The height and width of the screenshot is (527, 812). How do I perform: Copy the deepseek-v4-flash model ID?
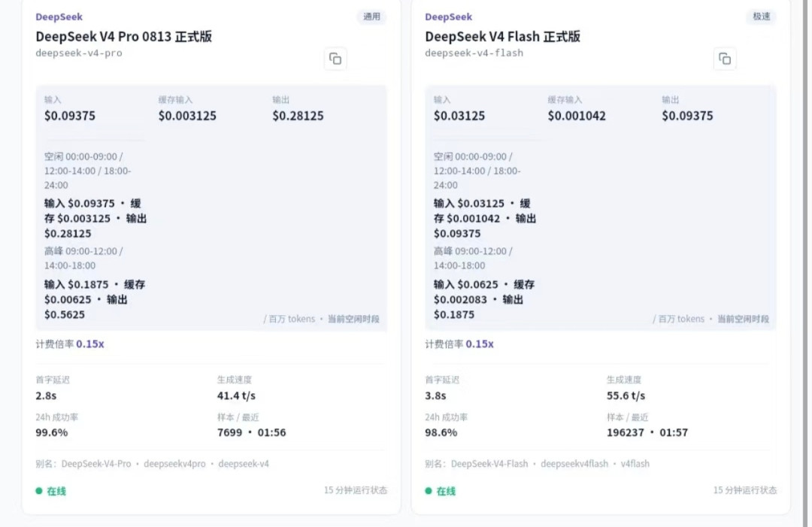click(x=725, y=59)
